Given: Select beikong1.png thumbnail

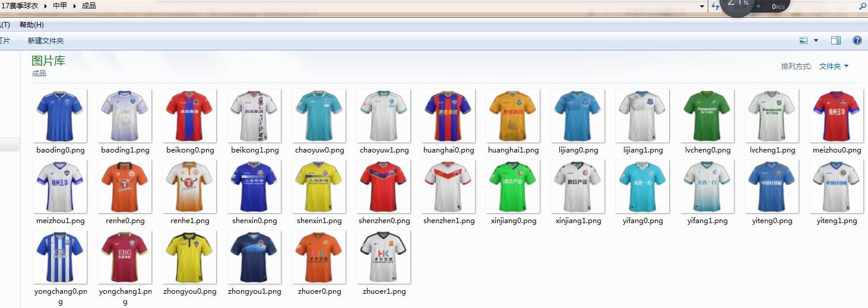Looking at the screenshot, I should [x=254, y=116].
